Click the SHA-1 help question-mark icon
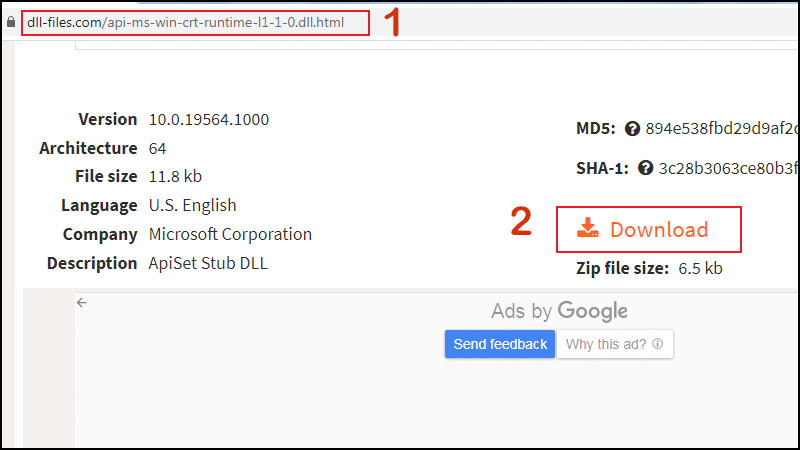The image size is (800, 450). [645, 168]
